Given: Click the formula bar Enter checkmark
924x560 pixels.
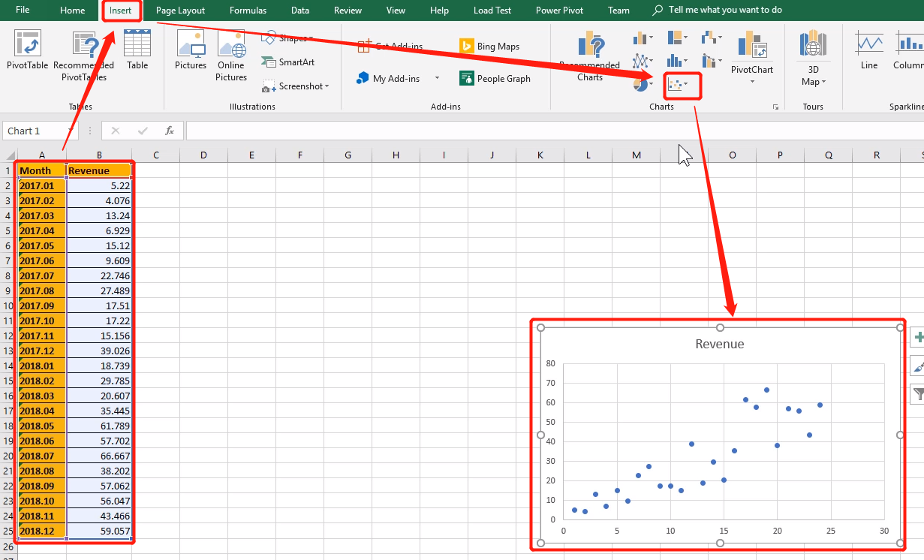Looking at the screenshot, I should [143, 131].
